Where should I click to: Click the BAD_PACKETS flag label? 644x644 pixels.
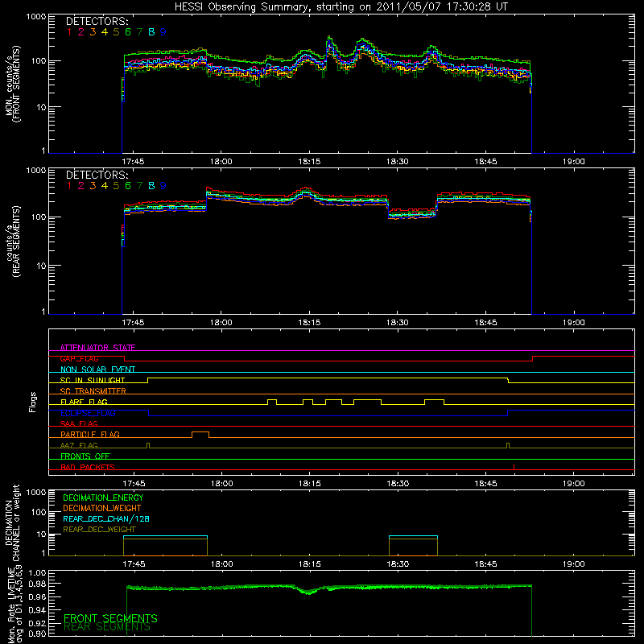click(x=88, y=467)
